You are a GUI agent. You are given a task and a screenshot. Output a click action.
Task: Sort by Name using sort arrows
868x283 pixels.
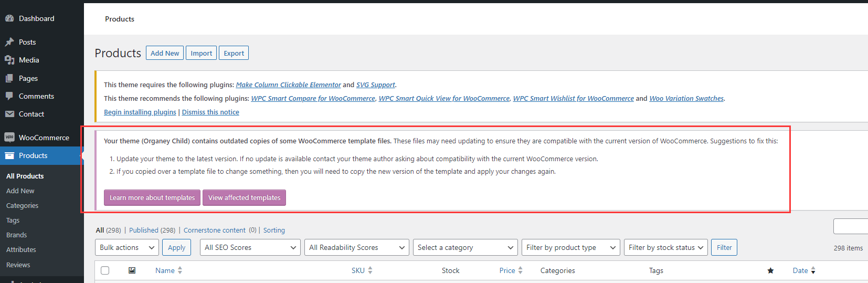180,270
